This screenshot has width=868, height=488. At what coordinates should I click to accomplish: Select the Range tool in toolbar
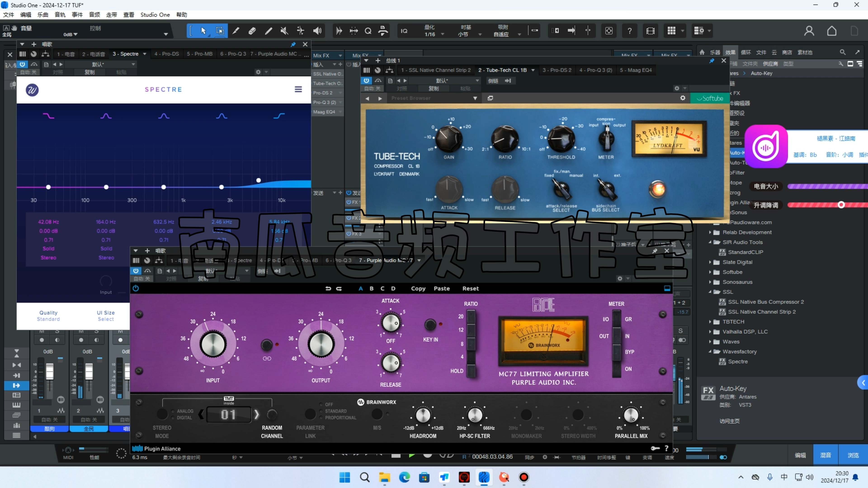point(220,31)
